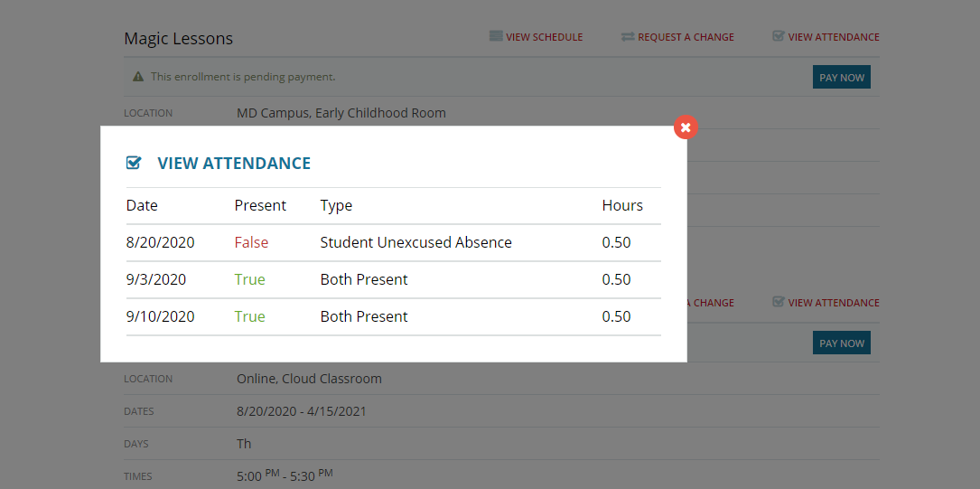Open the Request a Change link at top
The height and width of the screenshot is (489, 980).
(686, 37)
